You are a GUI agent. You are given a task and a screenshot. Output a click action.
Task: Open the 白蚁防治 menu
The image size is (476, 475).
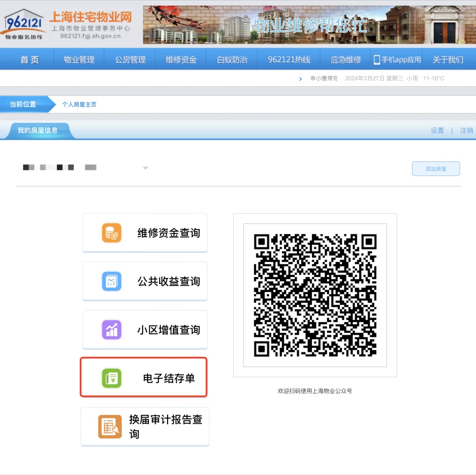(232, 60)
